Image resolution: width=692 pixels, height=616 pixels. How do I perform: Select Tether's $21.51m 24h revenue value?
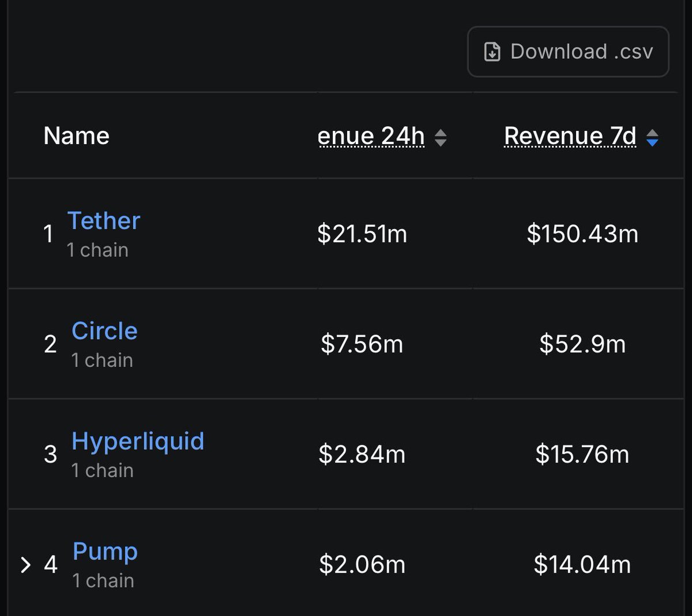(x=362, y=234)
